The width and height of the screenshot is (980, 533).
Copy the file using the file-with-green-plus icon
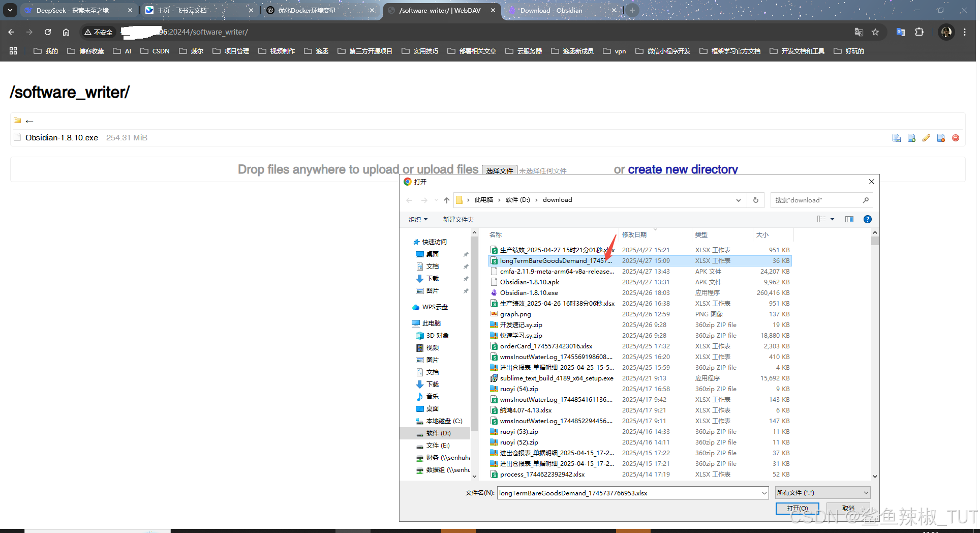(911, 137)
